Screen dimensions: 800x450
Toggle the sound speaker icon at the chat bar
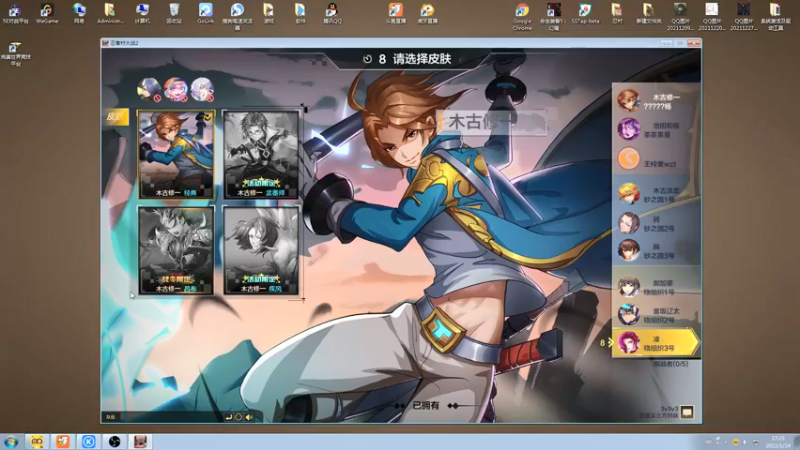click(249, 417)
